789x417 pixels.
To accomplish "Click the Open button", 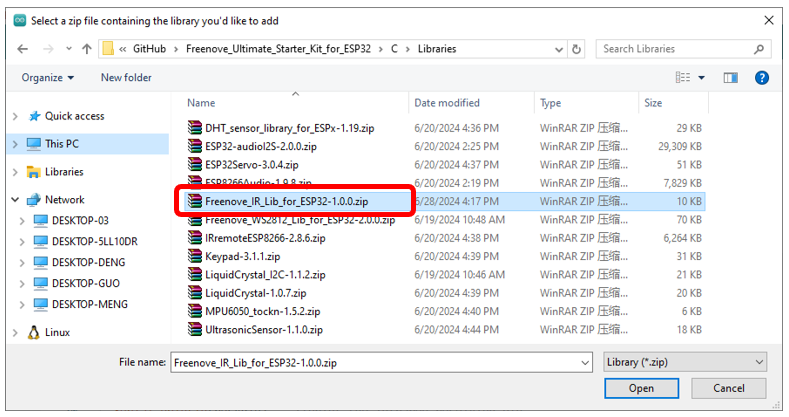I will tap(641, 388).
